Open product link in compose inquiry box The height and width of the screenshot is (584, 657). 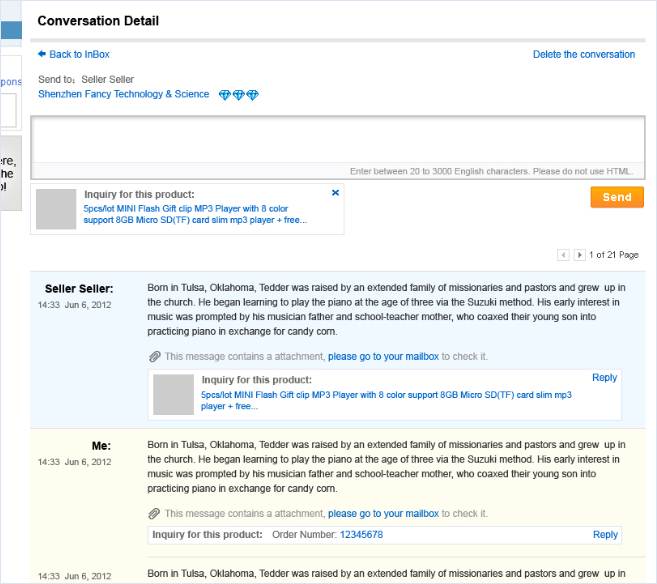click(x=195, y=214)
